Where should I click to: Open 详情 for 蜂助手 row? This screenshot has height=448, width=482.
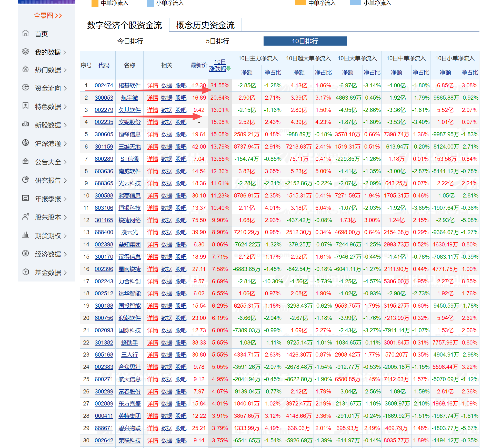click(153, 343)
